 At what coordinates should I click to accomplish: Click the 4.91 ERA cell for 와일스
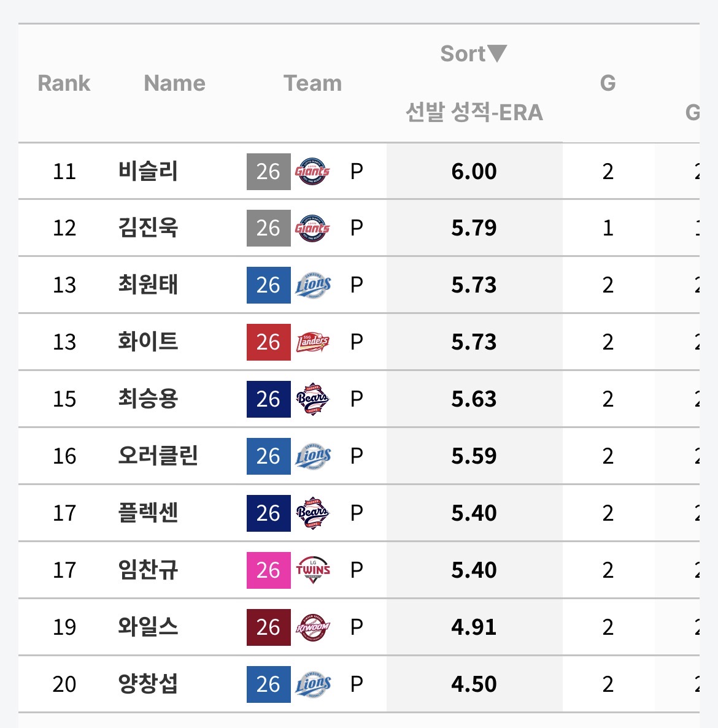coord(474,627)
